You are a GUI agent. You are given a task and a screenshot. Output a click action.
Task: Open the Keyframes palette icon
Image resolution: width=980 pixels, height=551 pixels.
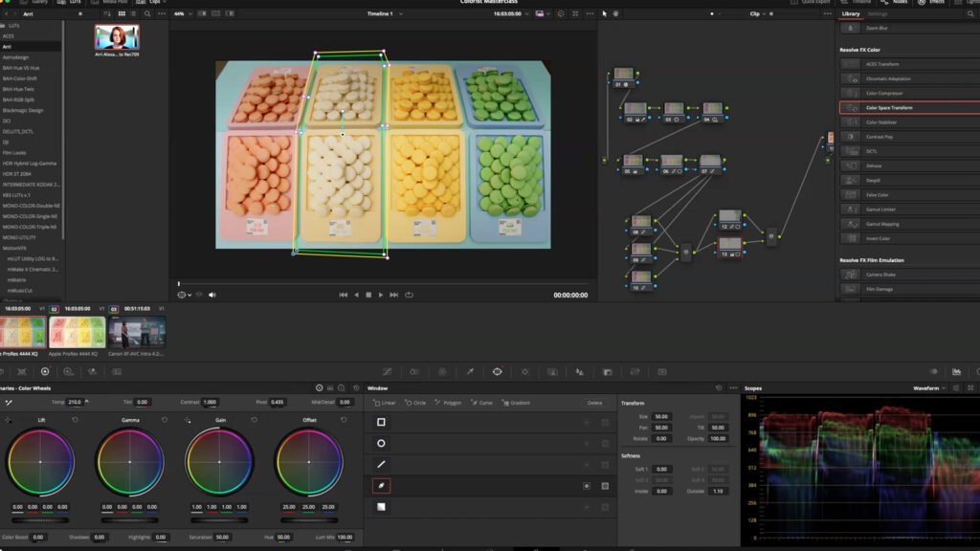tap(934, 372)
